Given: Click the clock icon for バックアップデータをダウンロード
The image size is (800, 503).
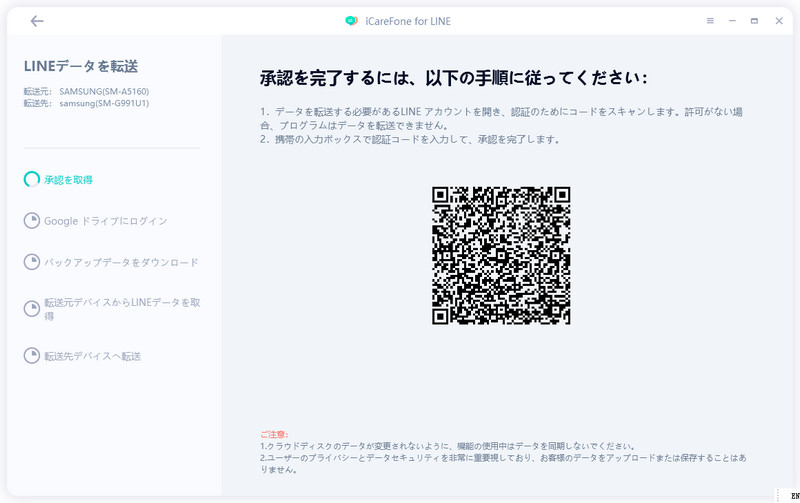Looking at the screenshot, I should [x=32, y=262].
